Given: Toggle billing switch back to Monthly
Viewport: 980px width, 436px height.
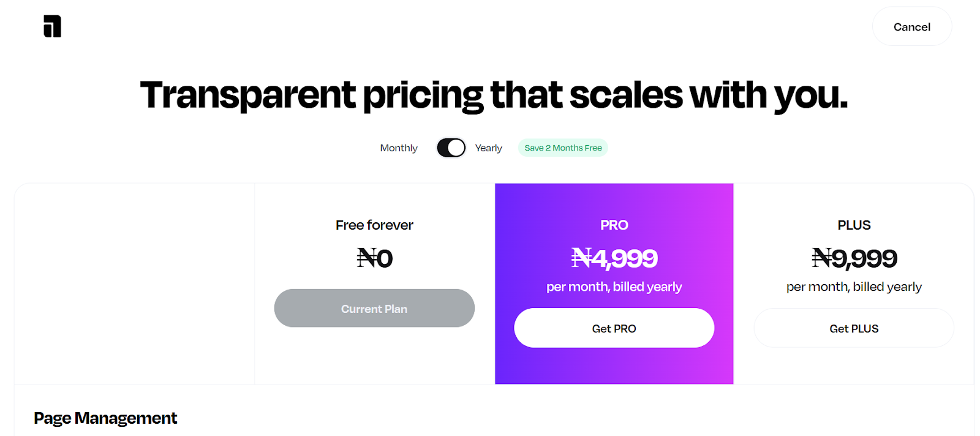Looking at the screenshot, I should (451, 148).
